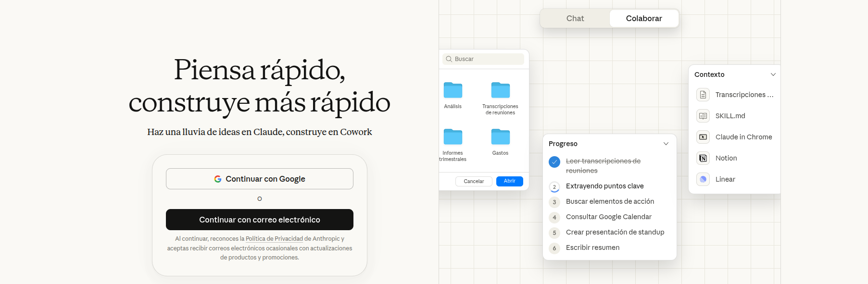Switch to the Colaborar tab

click(x=644, y=18)
